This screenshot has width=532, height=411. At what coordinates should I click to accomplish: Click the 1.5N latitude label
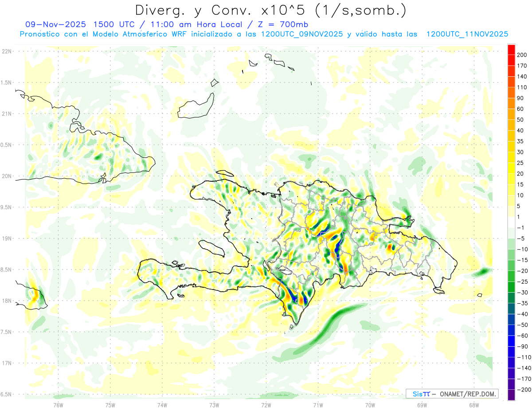click(x=6, y=82)
